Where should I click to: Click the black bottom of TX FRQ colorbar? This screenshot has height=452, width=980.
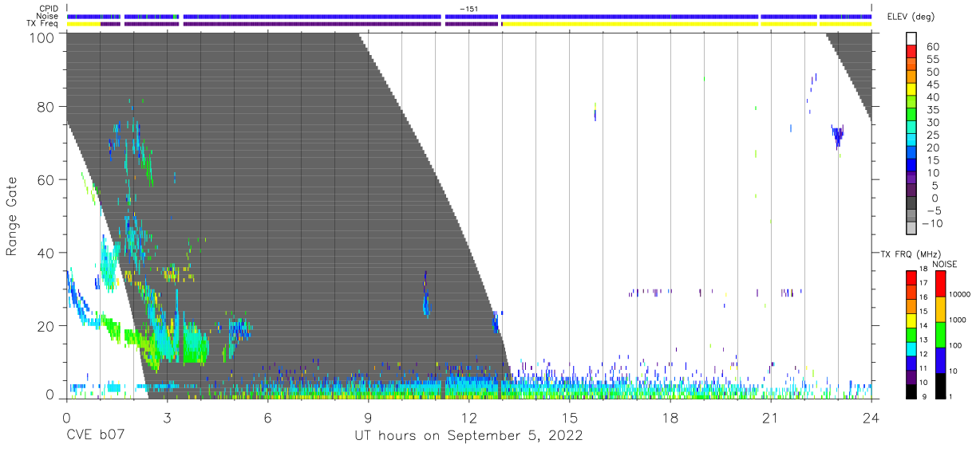tap(911, 391)
